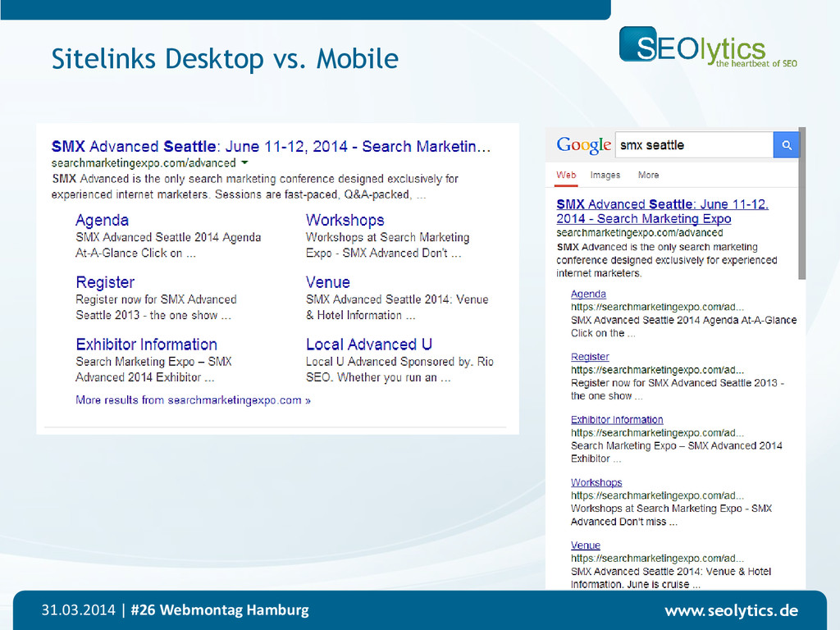Click the truncated URL under mobile Venue sitelink
This screenshot has height=630, width=840.
[x=657, y=558]
